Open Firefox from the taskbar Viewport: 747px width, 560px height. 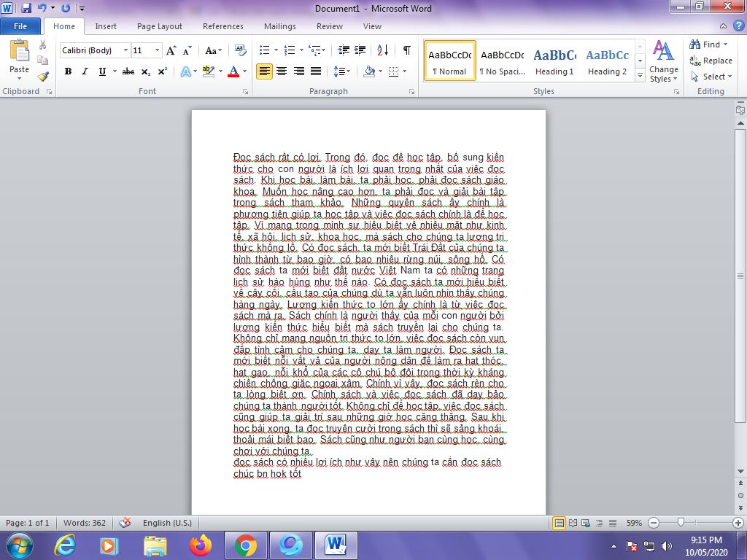[201, 545]
